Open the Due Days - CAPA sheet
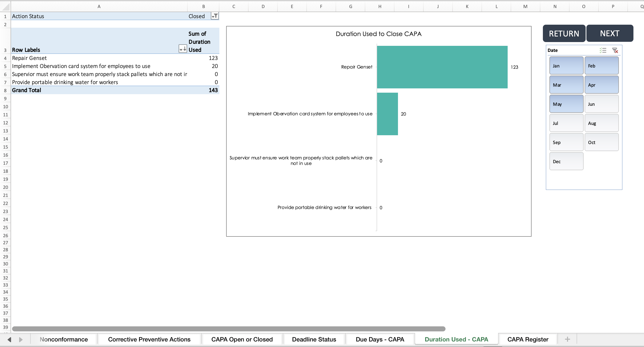This screenshot has width=644, height=347. coord(380,339)
